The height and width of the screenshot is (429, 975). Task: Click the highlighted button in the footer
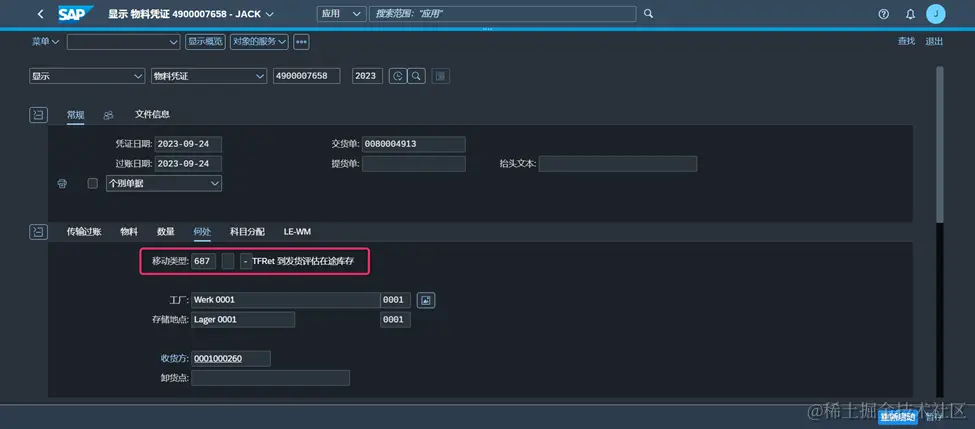coord(898,417)
